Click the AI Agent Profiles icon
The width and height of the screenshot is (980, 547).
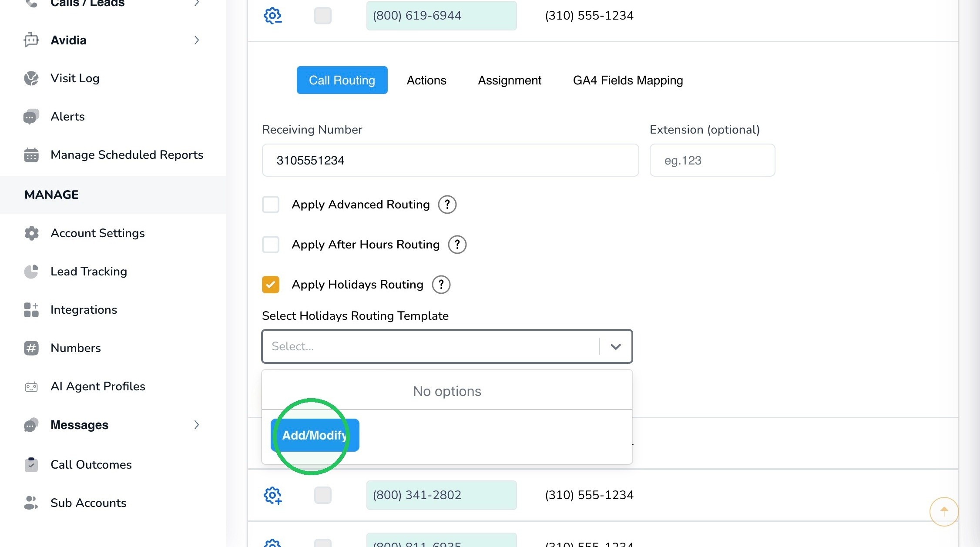point(31,386)
